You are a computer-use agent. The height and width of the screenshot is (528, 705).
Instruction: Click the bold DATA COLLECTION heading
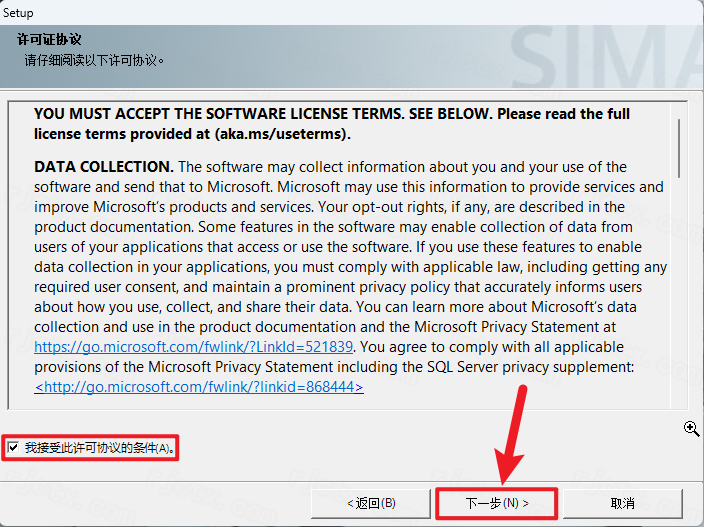pyautogui.click(x=104, y=167)
